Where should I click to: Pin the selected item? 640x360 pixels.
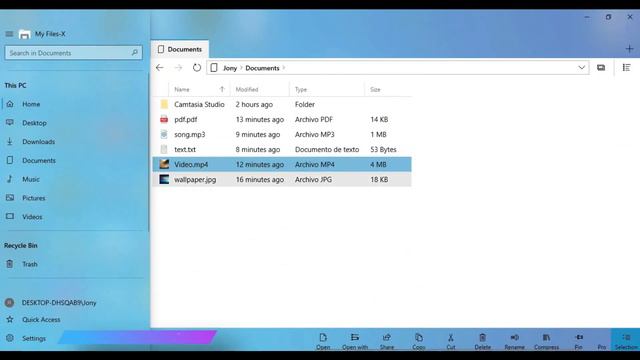578,341
